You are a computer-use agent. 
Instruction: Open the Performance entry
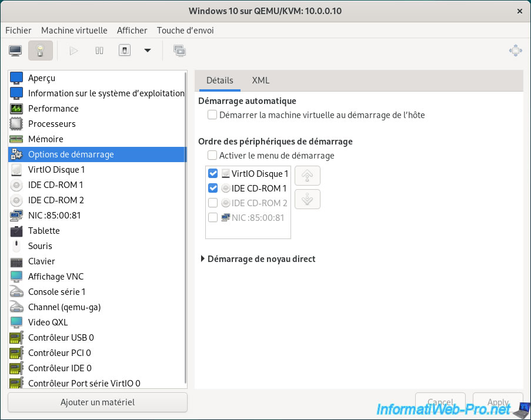pos(98,109)
